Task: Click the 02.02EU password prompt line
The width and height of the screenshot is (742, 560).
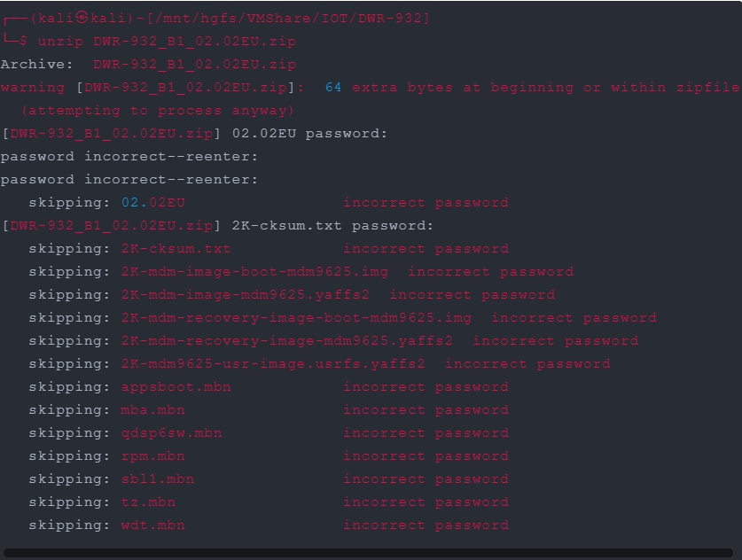Action: coord(194,134)
